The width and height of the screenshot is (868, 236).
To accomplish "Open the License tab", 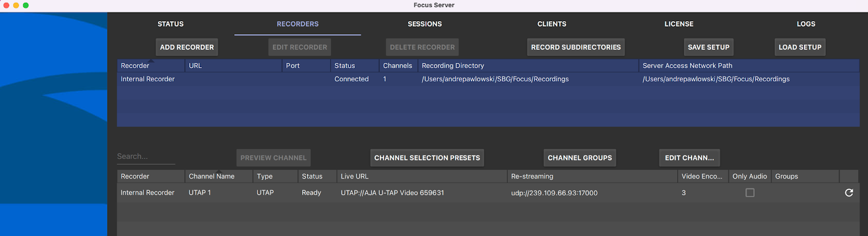I will [x=679, y=24].
